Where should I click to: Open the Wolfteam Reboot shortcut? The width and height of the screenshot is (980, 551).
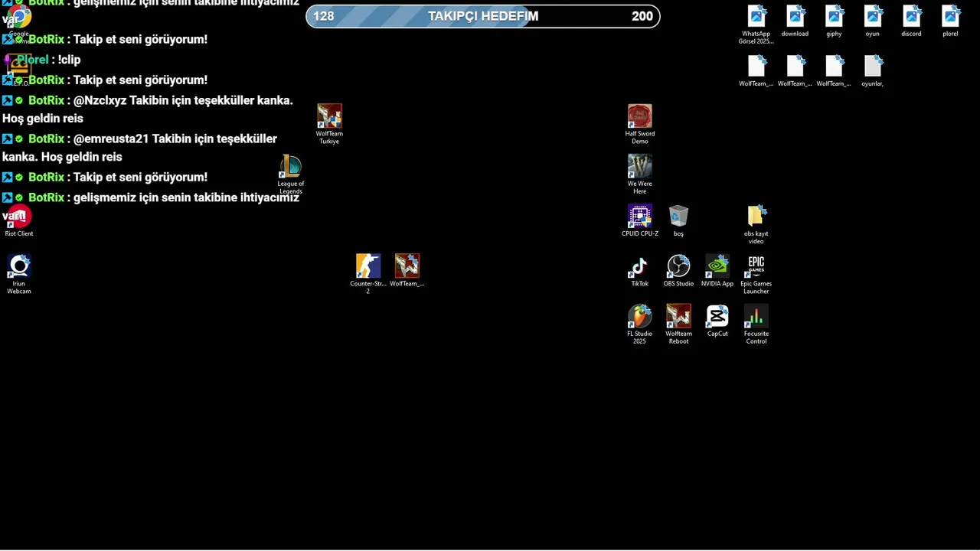pos(679,324)
